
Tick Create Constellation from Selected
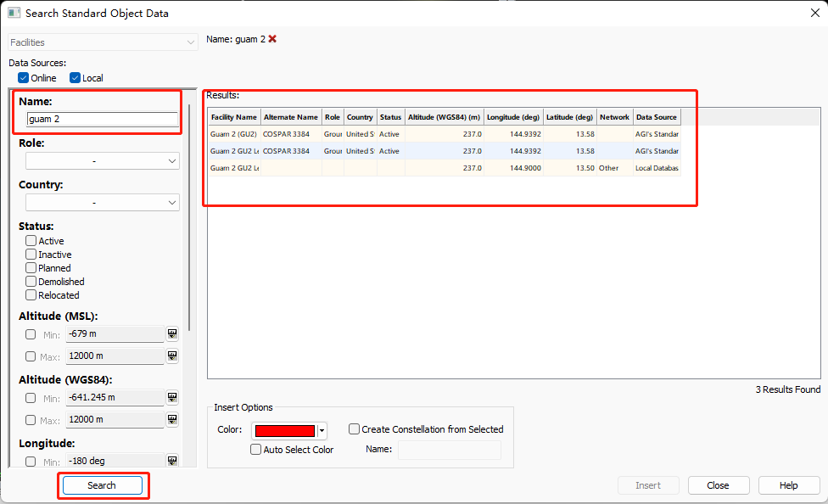(x=355, y=429)
